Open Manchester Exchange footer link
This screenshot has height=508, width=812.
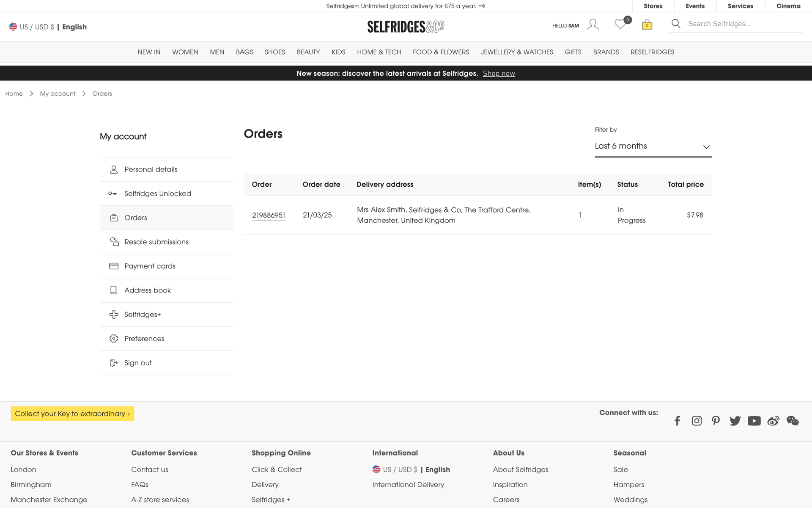49,500
